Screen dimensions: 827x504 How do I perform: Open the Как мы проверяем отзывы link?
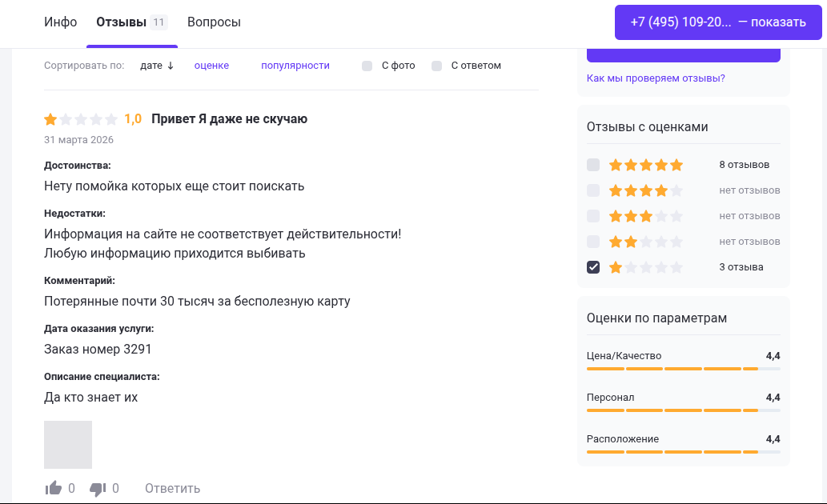pos(656,78)
